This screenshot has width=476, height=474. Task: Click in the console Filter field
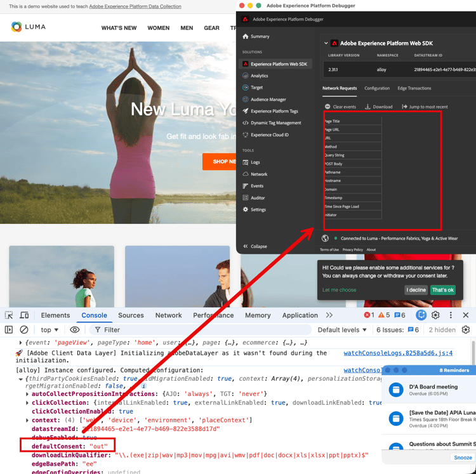[201, 330]
